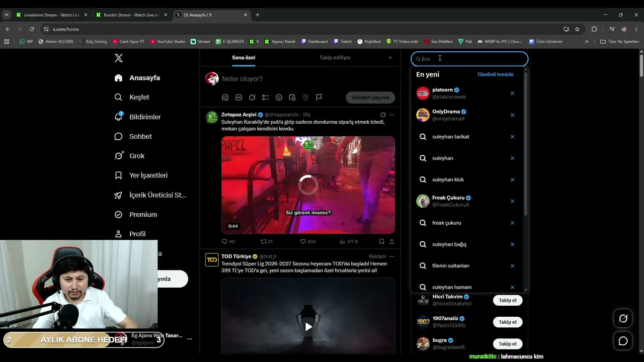The width and height of the screenshot is (644, 362).
Task: Open E-İŞLEMLER bookmark folder
Action: [x=230, y=41]
